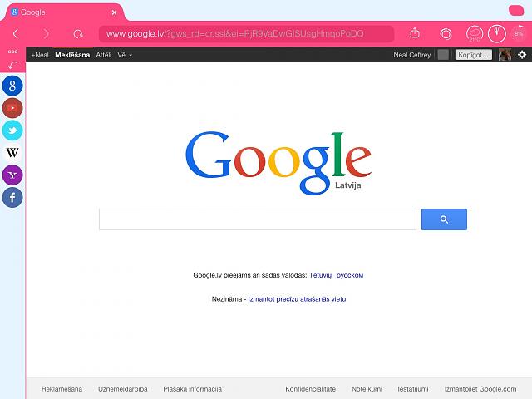
Task: Open the Reklamēšana footer link
Action: click(x=62, y=389)
